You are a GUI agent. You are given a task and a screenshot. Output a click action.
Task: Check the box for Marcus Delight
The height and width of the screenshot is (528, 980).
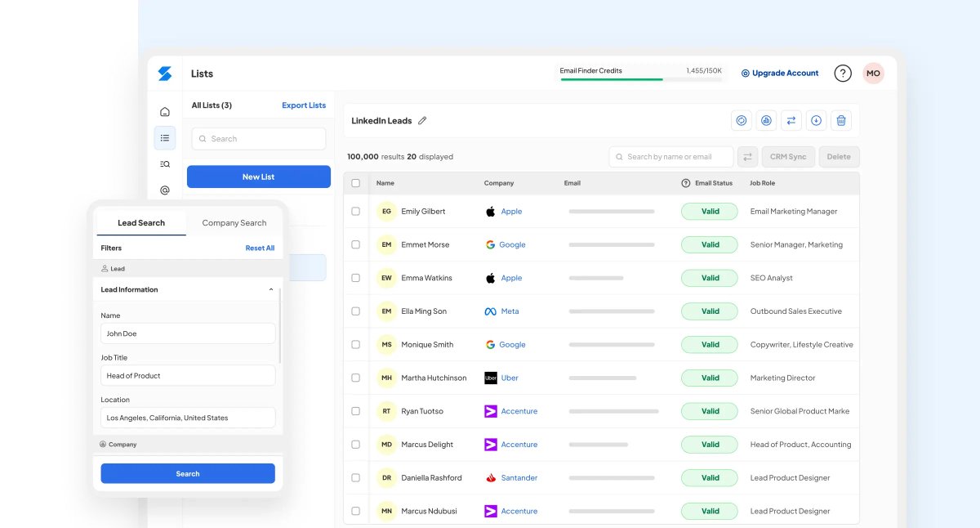coord(355,445)
